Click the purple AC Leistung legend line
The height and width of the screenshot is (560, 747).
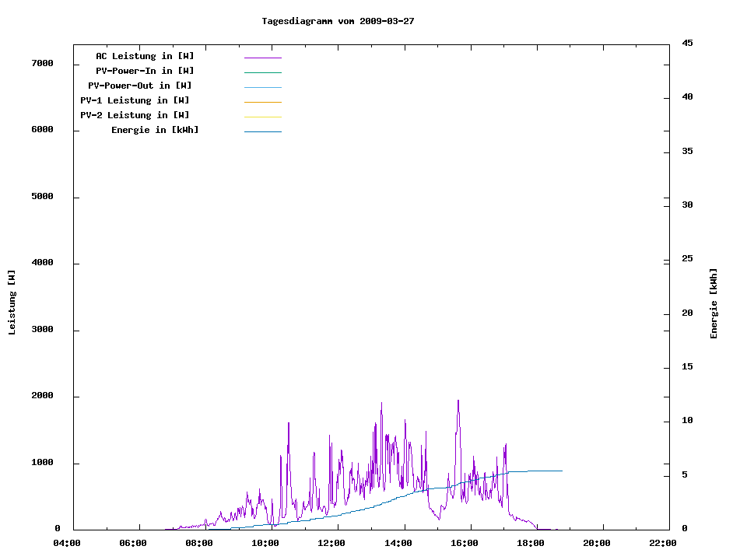click(x=262, y=58)
